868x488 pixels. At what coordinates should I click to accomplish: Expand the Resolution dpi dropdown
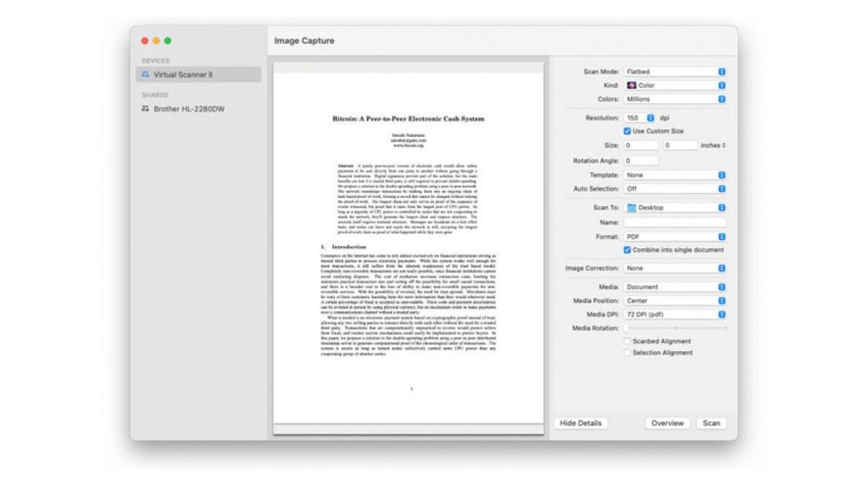click(x=639, y=118)
